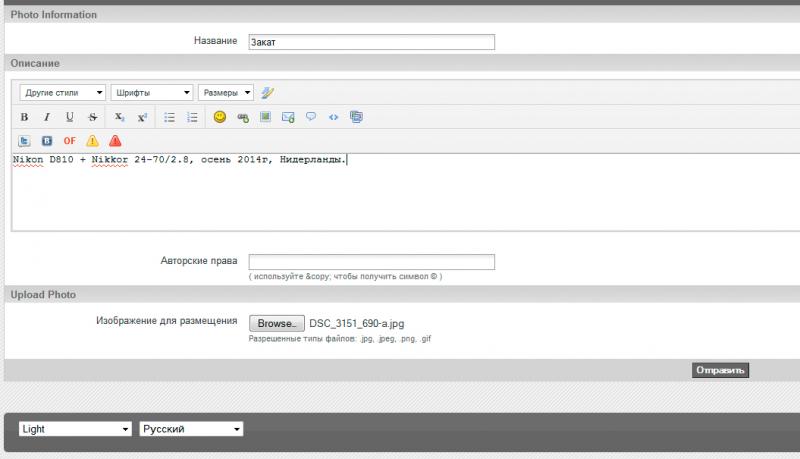The height and width of the screenshot is (459, 800).
Task: Submit the form with the Отправить button
Action: 720,370
